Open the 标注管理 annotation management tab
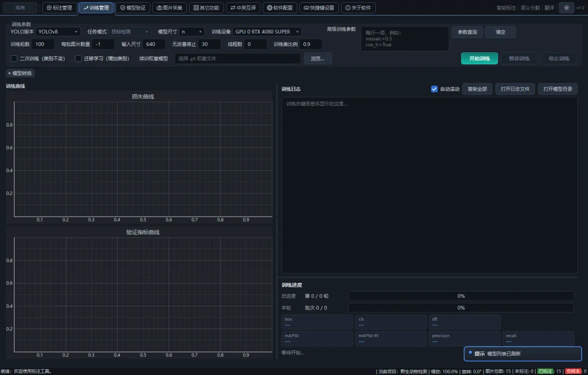Viewport: 588px width, 375px height. click(60, 7)
